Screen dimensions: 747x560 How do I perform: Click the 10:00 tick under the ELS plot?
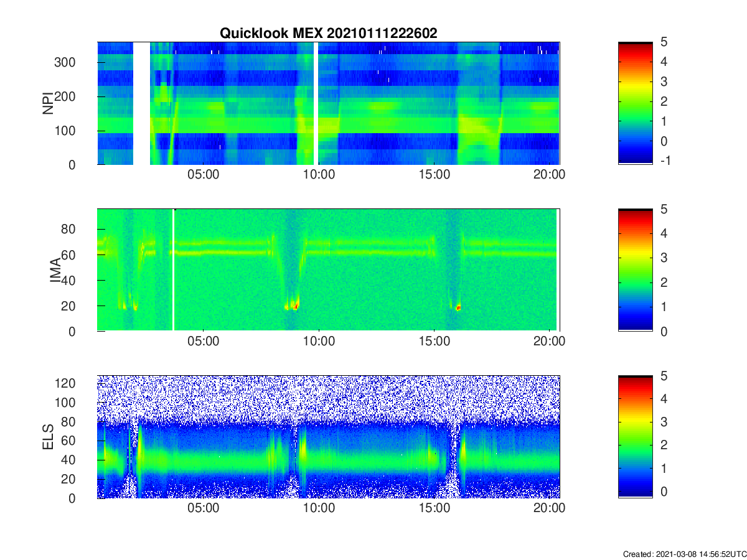pos(319,509)
